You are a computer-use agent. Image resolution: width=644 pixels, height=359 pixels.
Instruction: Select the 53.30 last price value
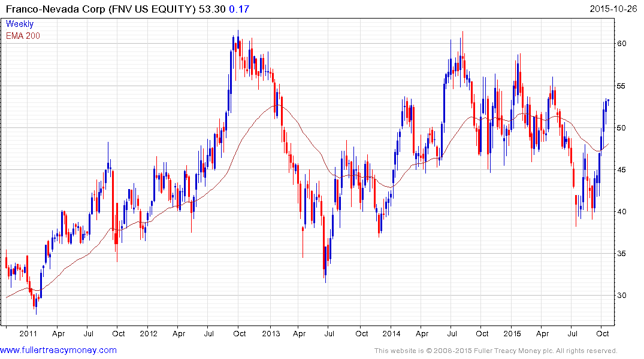pyautogui.click(x=212, y=9)
